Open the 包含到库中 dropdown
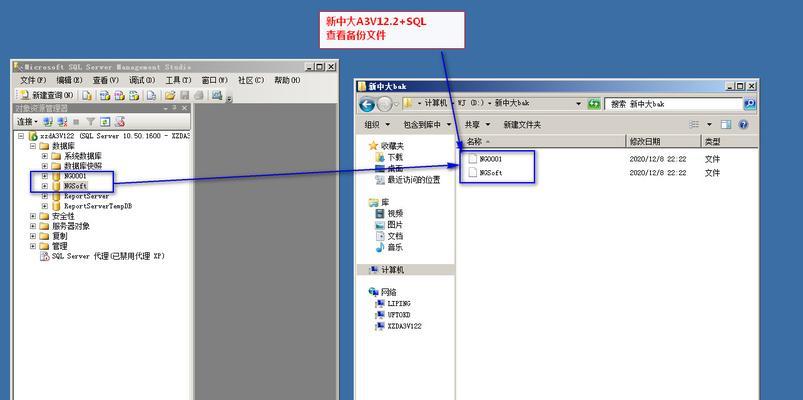803x400 pixels. [x=427, y=124]
